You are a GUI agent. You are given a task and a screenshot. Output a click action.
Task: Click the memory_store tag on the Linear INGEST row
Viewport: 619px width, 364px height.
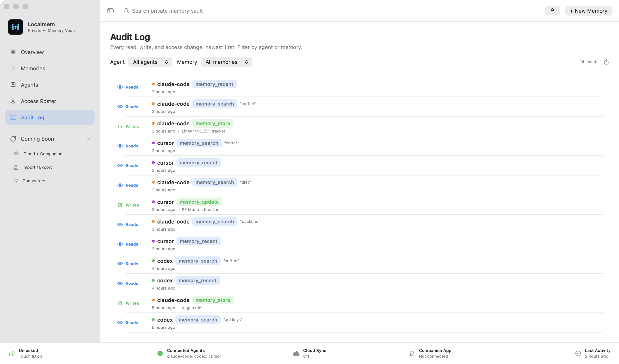(213, 124)
